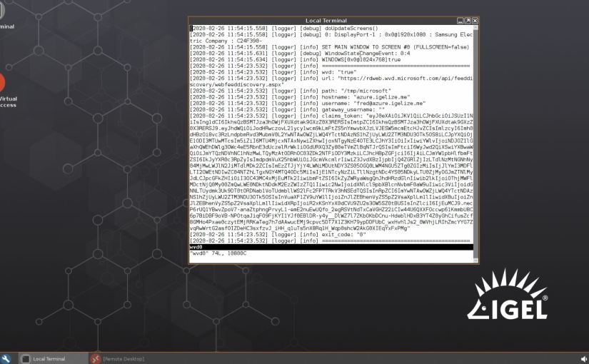Click the terminal vertical scrollbar thumb
This screenshot has width=589, height=364.
[x=475, y=144]
